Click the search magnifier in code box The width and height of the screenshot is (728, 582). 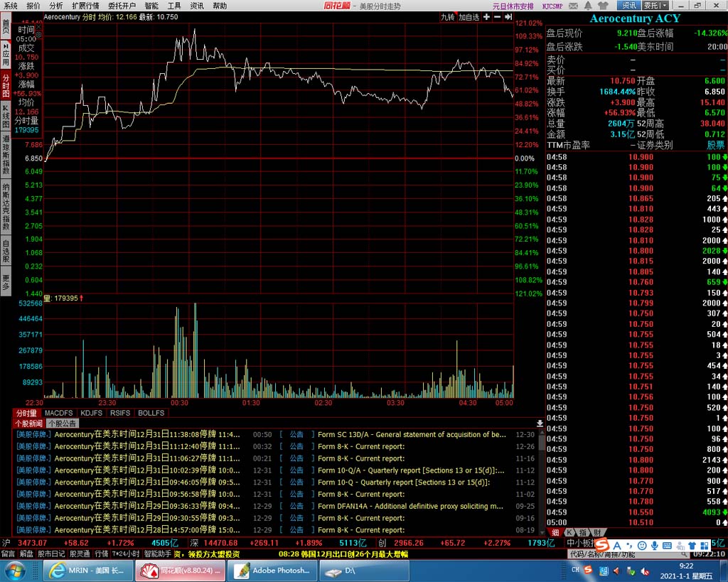pos(684,554)
